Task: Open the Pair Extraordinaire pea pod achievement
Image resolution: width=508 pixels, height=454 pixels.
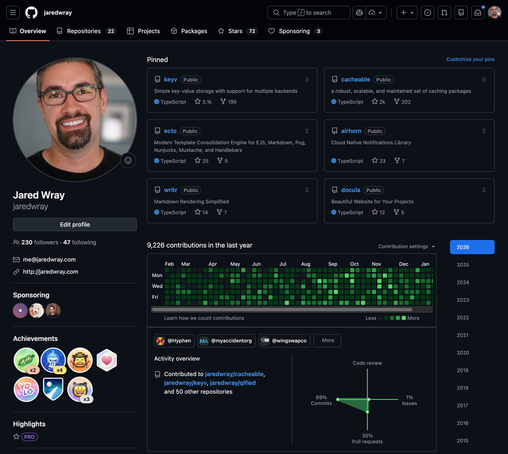Action: 26,360
